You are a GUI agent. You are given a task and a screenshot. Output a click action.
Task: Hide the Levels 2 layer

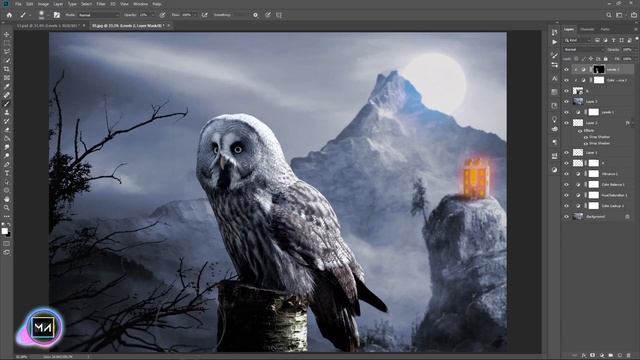(567, 70)
